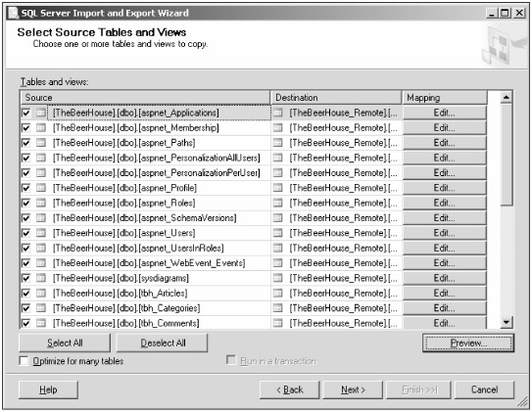Click the Deselect All button
Image resolution: width=532 pixels, height=412 pixels.
pos(163,343)
